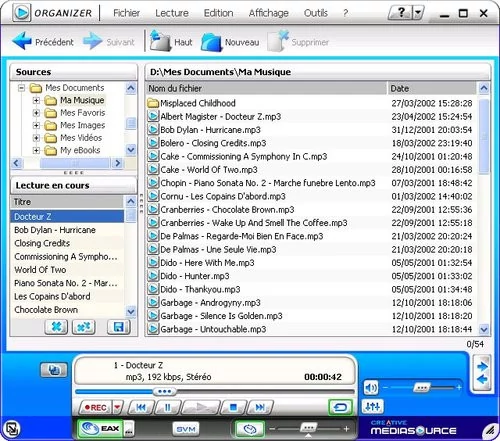This screenshot has width=500, height=441.
Task: Open the Lecture menu
Action: tap(172, 13)
